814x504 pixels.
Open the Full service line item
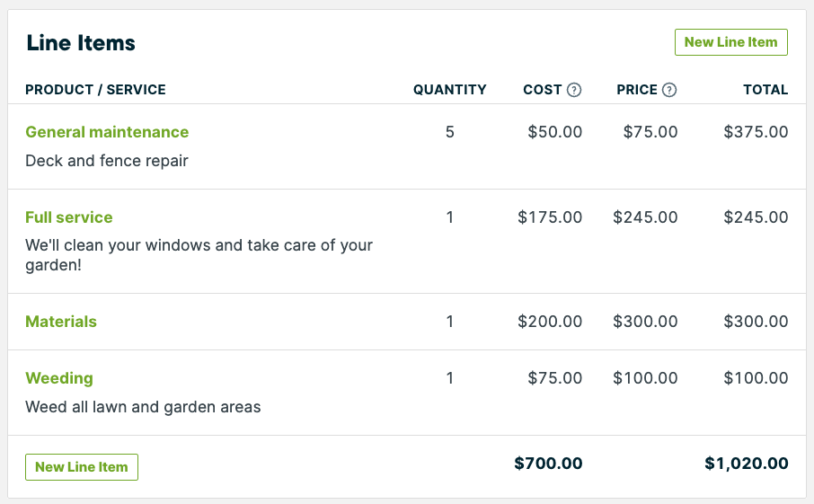point(69,217)
